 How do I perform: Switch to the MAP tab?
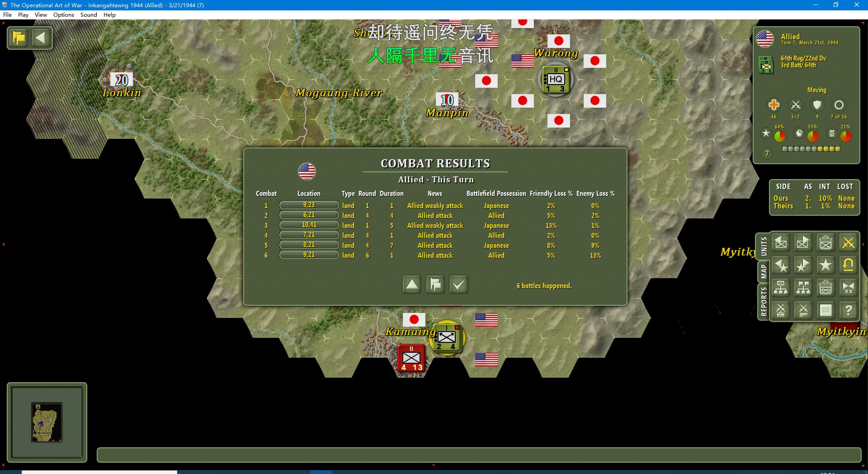point(764,271)
